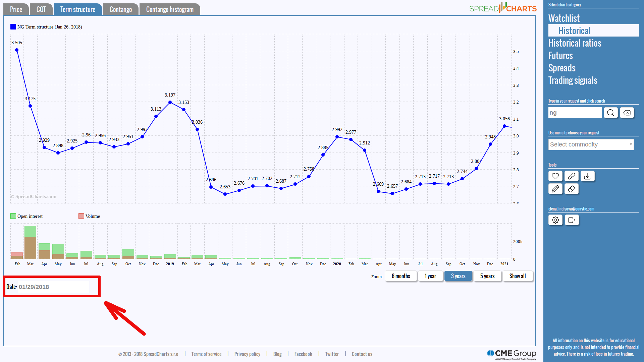Image resolution: width=644 pixels, height=362 pixels.
Task: Open the Twitter link
Action: point(332,354)
